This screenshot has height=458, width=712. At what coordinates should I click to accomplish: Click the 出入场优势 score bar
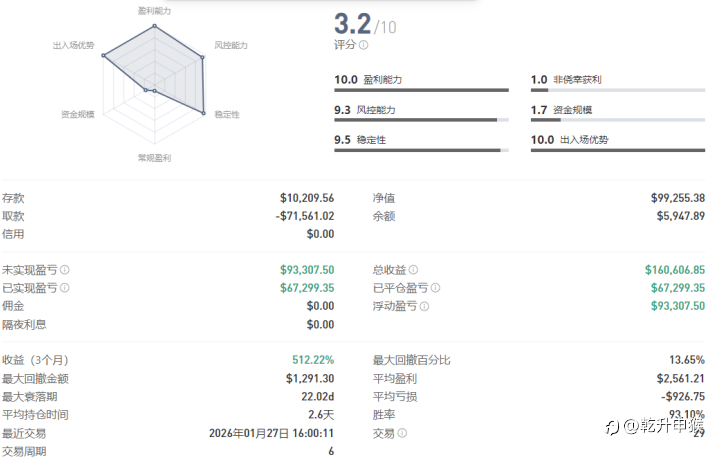(617, 151)
